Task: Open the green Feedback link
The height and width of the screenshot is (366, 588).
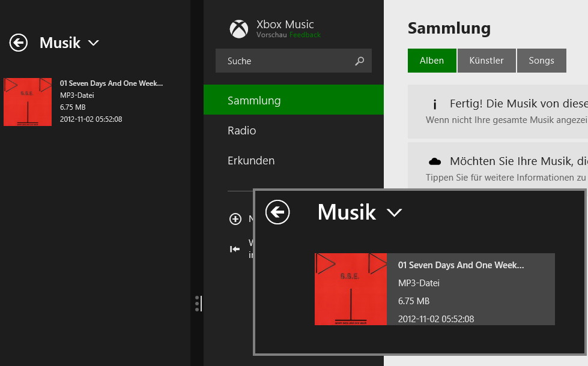Action: (305, 35)
